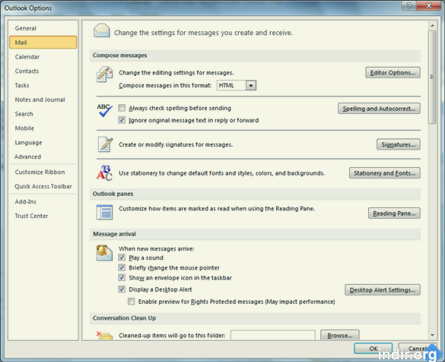Click the vertical scrollbar thumb
The width and height of the screenshot is (445, 362).
coord(432,77)
